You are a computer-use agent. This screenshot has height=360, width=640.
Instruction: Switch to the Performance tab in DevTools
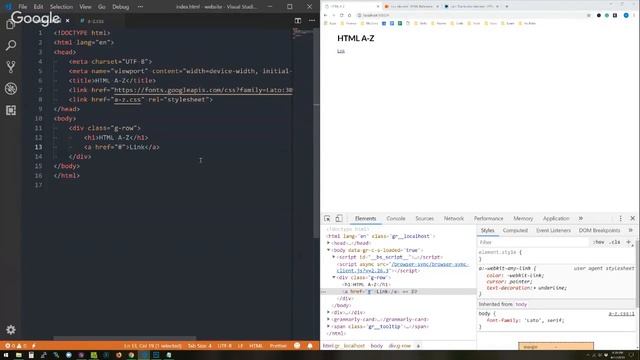click(489, 219)
